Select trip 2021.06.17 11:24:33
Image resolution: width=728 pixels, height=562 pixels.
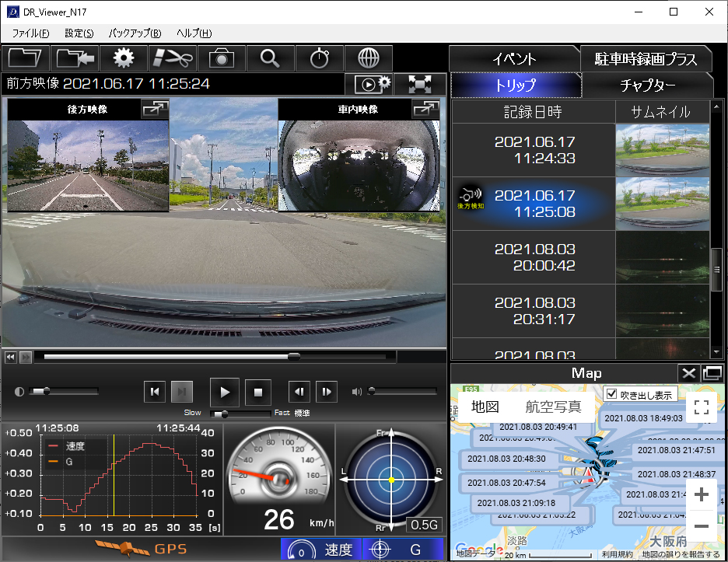[534, 150]
